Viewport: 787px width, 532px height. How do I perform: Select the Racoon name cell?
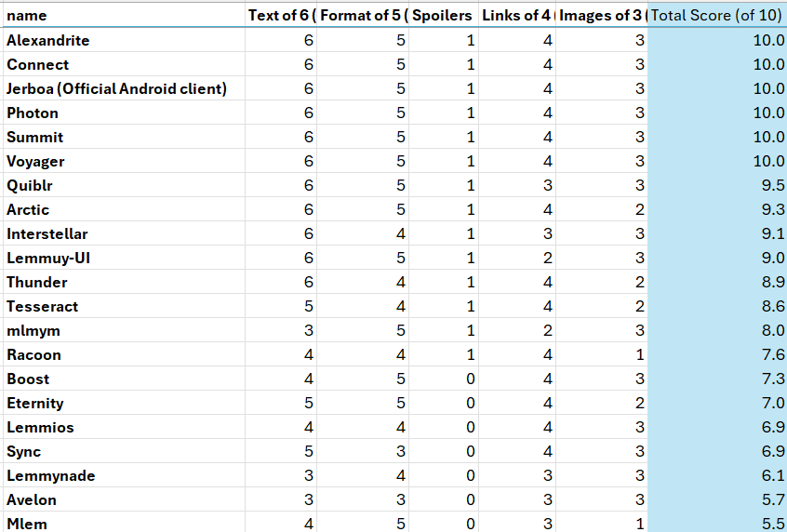(124, 354)
